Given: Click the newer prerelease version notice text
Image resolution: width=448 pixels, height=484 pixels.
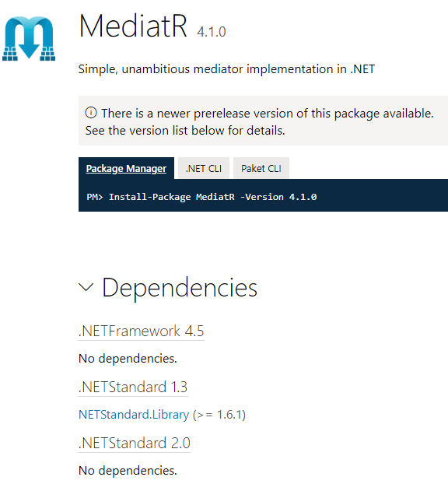Looking at the screenshot, I should [x=268, y=114].
